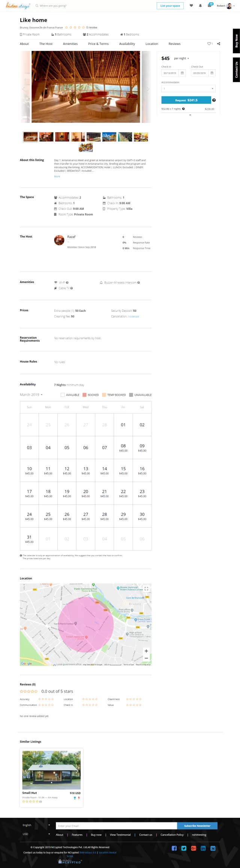Open the Google Plus social icon in the footer
The image size is (240, 868).
click(193, 848)
